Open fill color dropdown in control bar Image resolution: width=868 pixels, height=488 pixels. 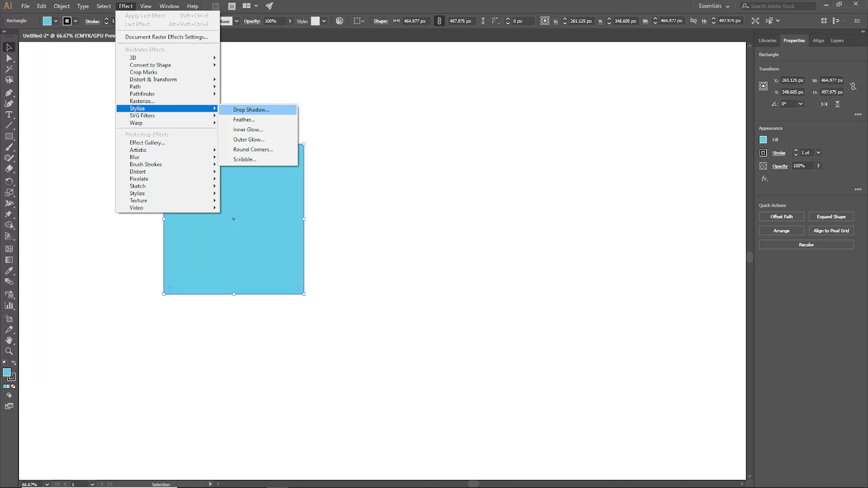click(x=56, y=21)
